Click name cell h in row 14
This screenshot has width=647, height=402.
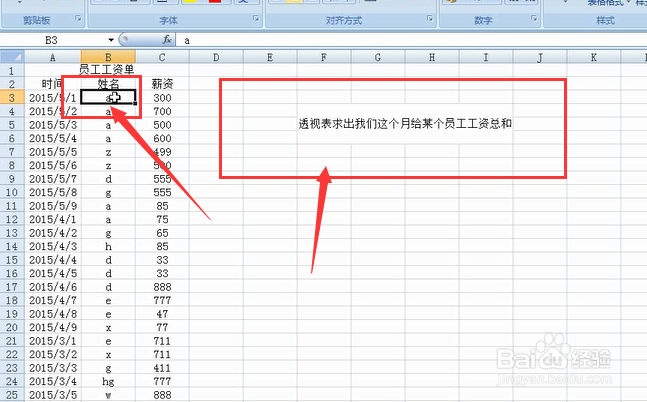point(108,246)
